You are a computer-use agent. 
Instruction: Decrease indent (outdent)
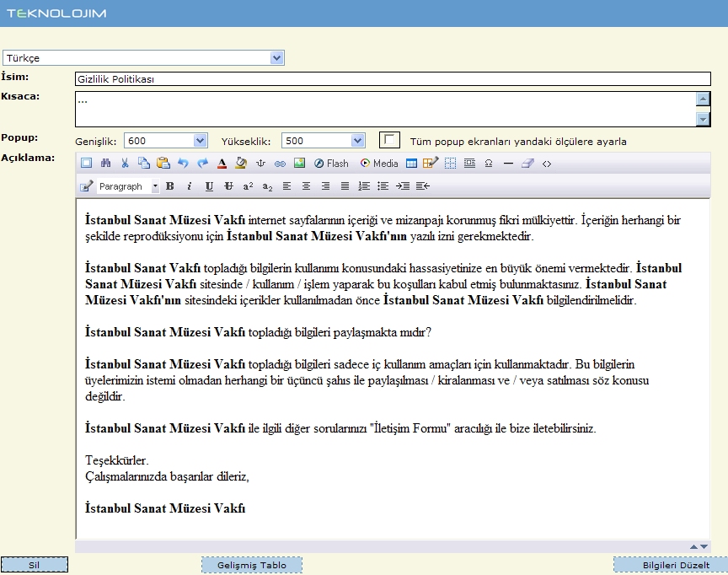422,185
